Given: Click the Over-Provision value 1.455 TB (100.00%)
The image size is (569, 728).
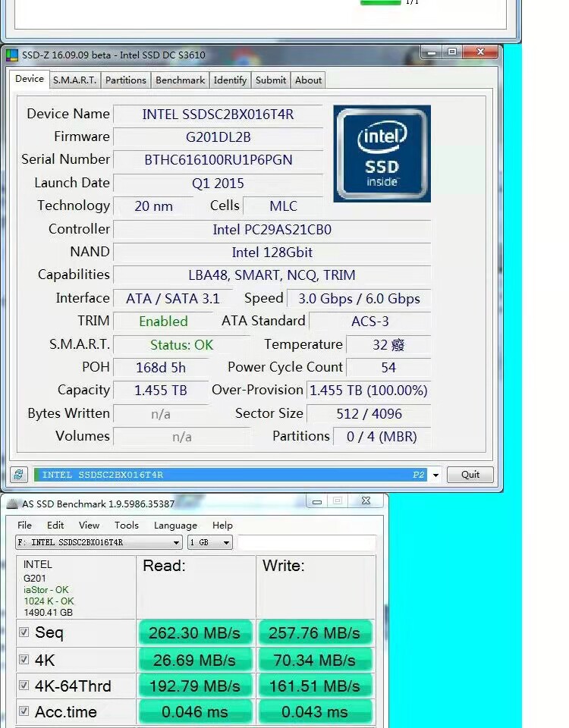Looking at the screenshot, I should [369, 390].
